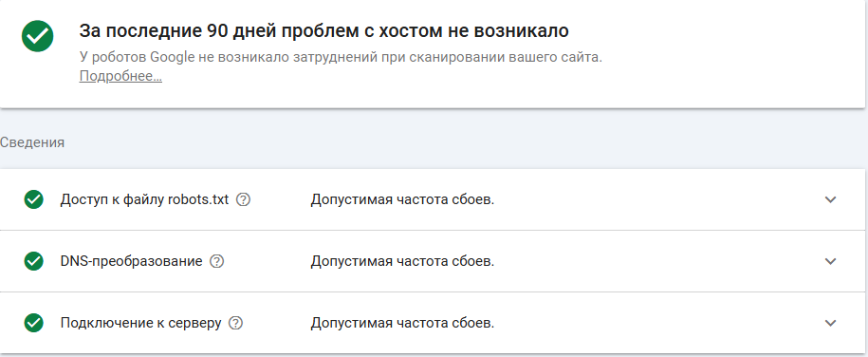Expand the Подключение к серверу row chevron
The image size is (868, 357).
(830, 323)
